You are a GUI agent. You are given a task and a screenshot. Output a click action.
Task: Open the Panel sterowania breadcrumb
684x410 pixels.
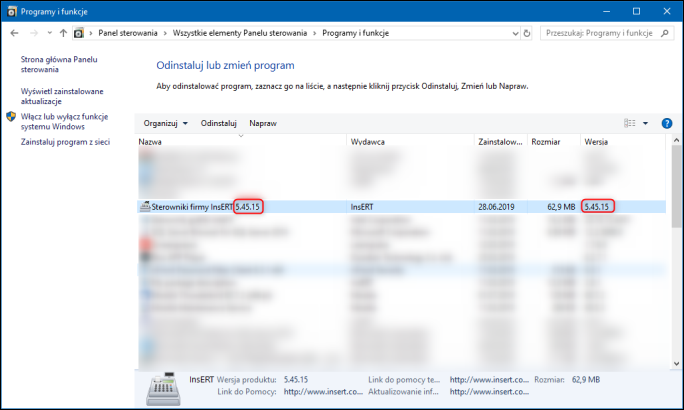coord(128,33)
